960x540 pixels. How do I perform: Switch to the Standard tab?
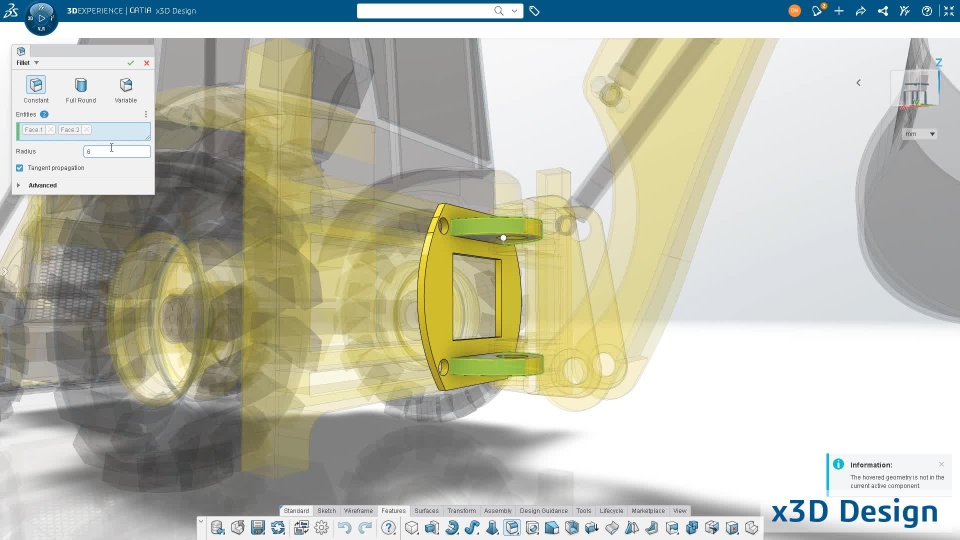pyautogui.click(x=296, y=511)
